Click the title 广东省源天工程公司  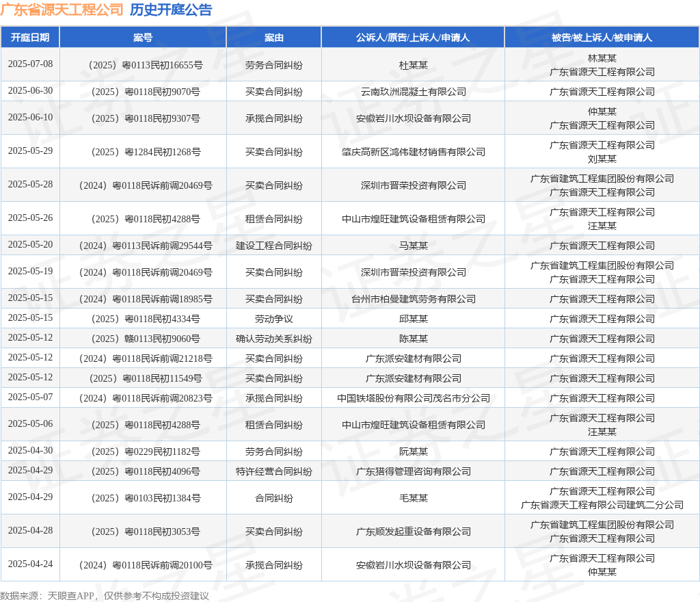(62, 10)
